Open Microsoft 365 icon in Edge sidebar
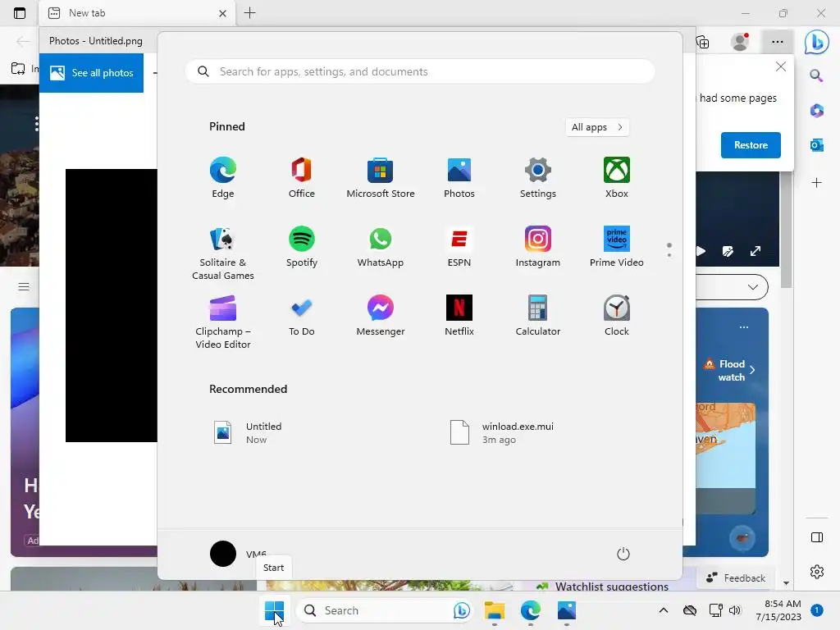This screenshot has width=840, height=630. click(x=816, y=111)
